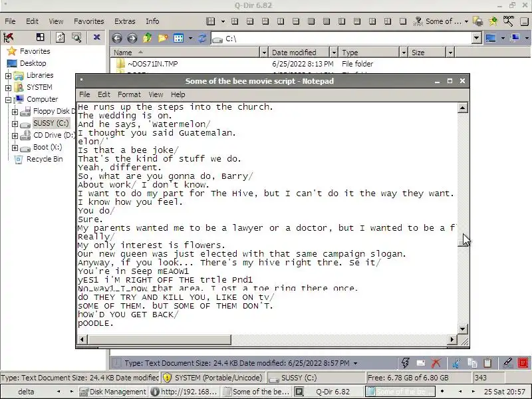Go back with the left arrow button
532x399 pixels.
117,38
